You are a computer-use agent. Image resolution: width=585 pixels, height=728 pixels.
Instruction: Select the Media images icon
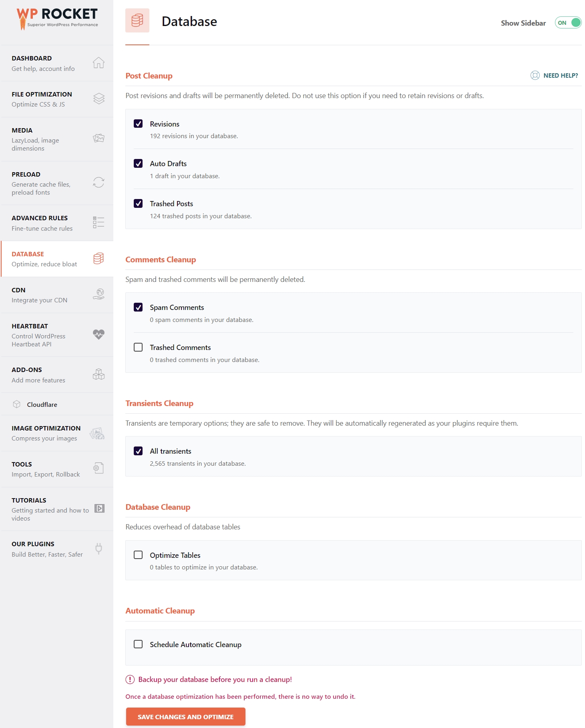tap(99, 139)
